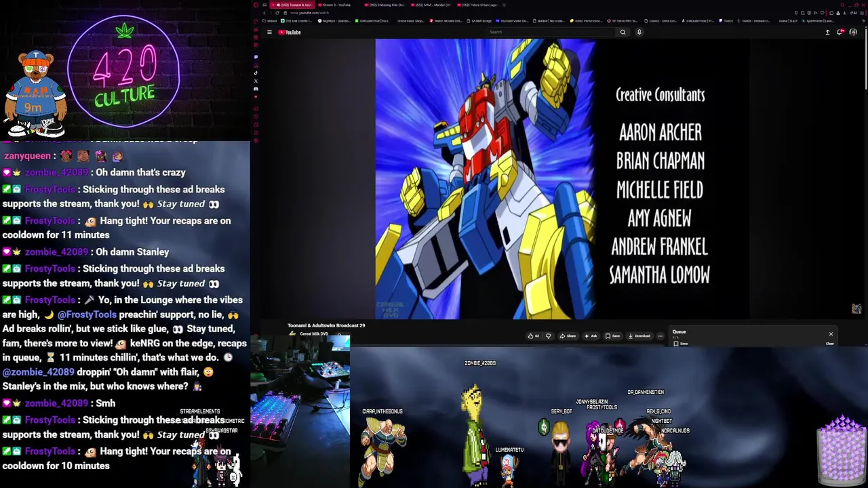The width and height of the screenshot is (868, 488).
Task: Save the queue as playlist
Action: (680, 344)
